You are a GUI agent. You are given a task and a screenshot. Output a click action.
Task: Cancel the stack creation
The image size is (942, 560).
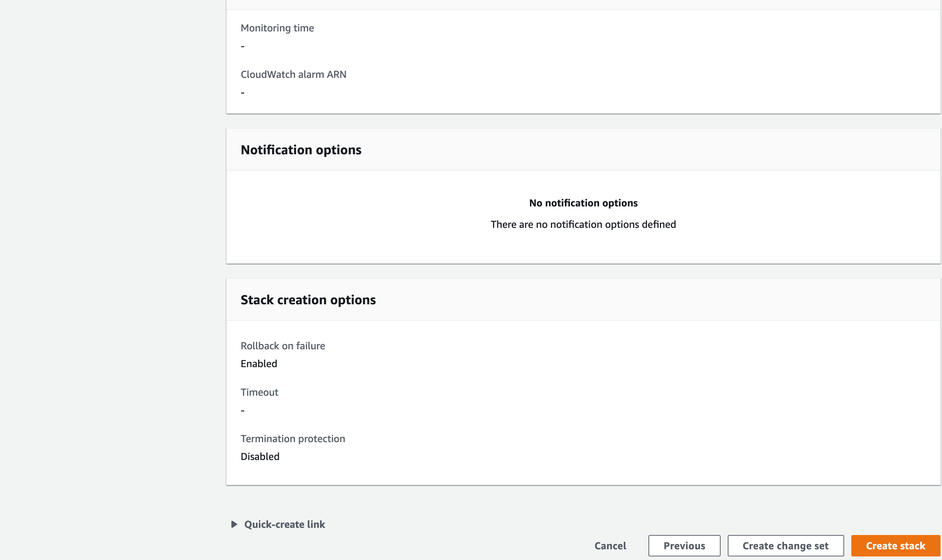pos(610,546)
